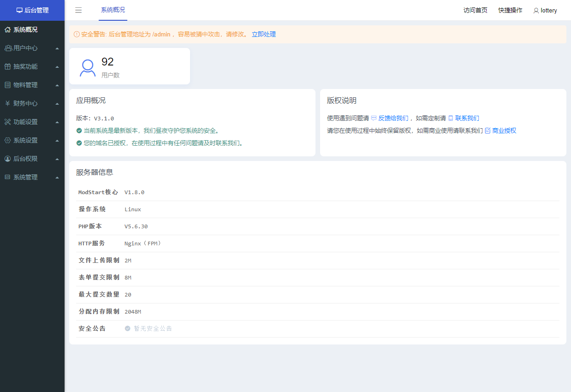Open the 物料管理 sidebar menu
The width and height of the screenshot is (571, 392).
[x=32, y=85]
